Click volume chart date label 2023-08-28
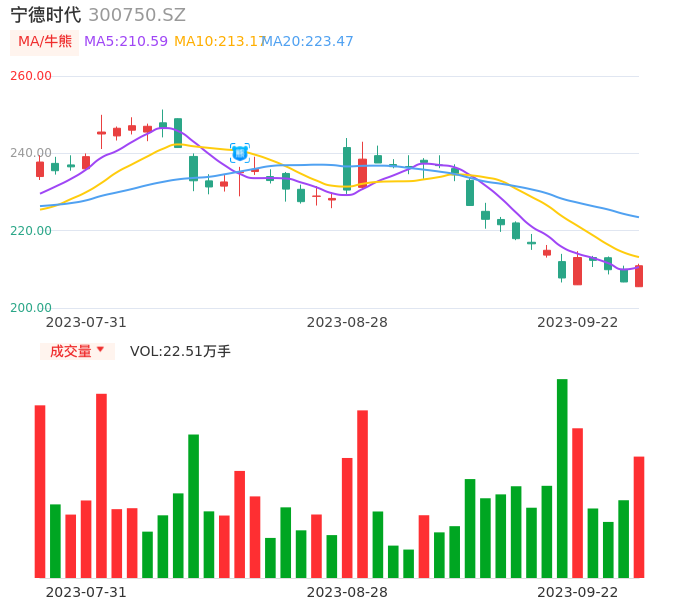The height and width of the screenshot is (606, 686). coord(347,592)
